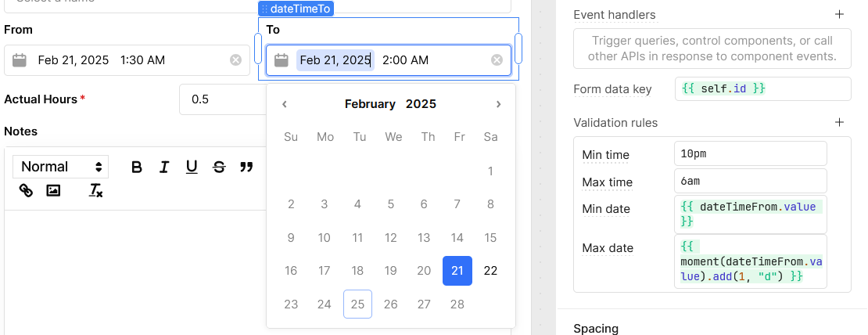Clear the From date field value

coord(236,59)
